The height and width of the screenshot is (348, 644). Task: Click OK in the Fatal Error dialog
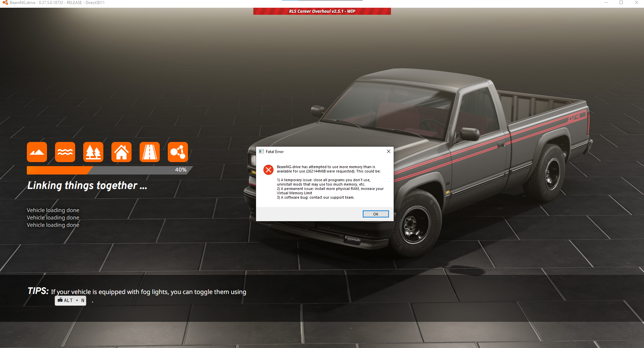coord(376,214)
